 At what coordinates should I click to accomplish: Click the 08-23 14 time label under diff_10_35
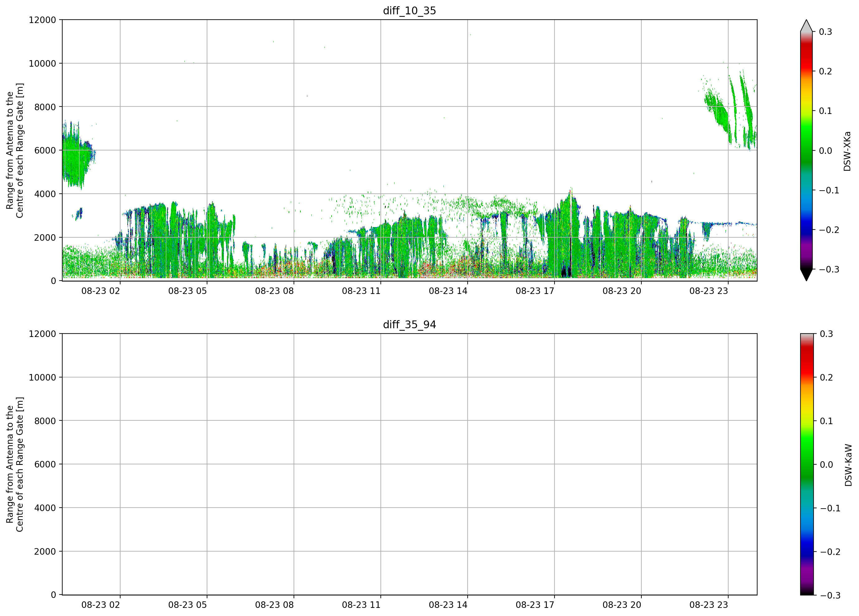448,291
